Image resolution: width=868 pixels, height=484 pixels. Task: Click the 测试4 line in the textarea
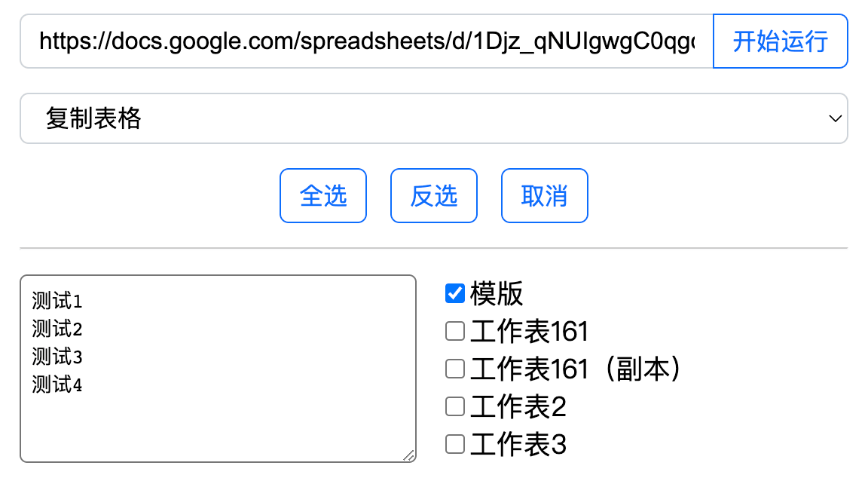(x=57, y=384)
